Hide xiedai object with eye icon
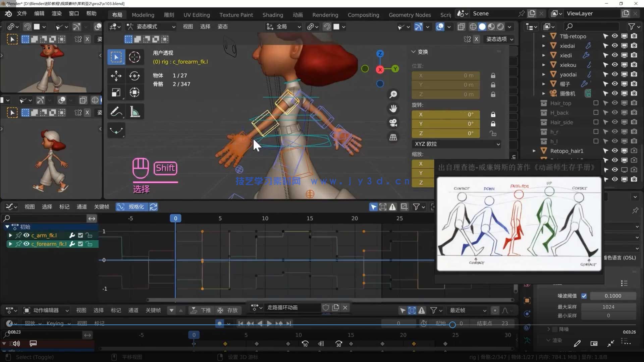644x362 pixels. coord(614,46)
